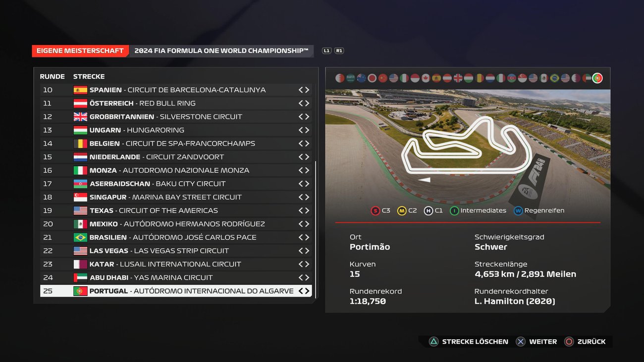Image resolution: width=644 pixels, height=362 pixels.
Task: Click the triangle icon beside Strecke löschen
Action: tap(433, 342)
